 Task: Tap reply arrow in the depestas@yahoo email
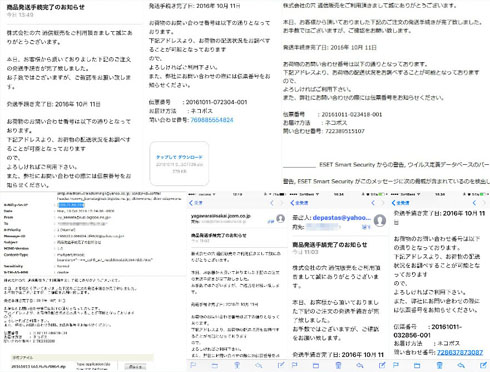(x=360, y=365)
